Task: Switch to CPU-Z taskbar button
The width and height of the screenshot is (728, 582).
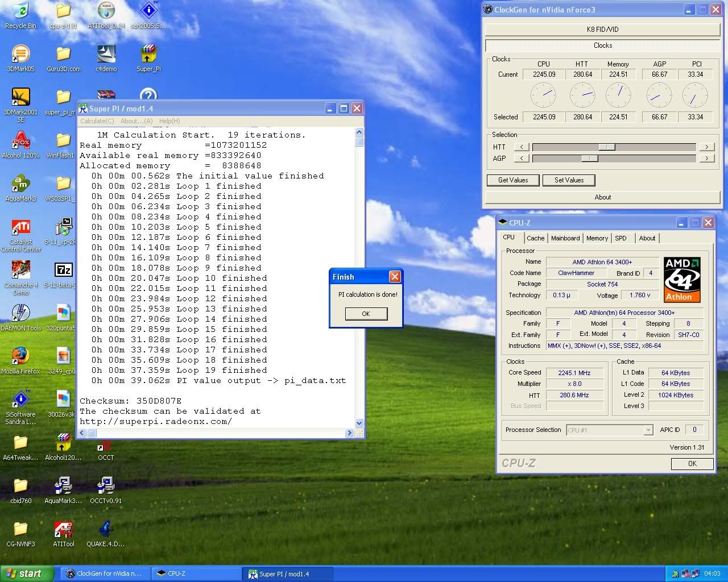Action: click(196, 574)
